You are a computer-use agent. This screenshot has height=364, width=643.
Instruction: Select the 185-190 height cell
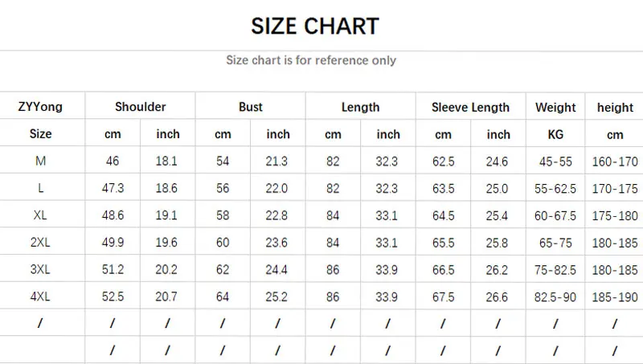(x=615, y=297)
